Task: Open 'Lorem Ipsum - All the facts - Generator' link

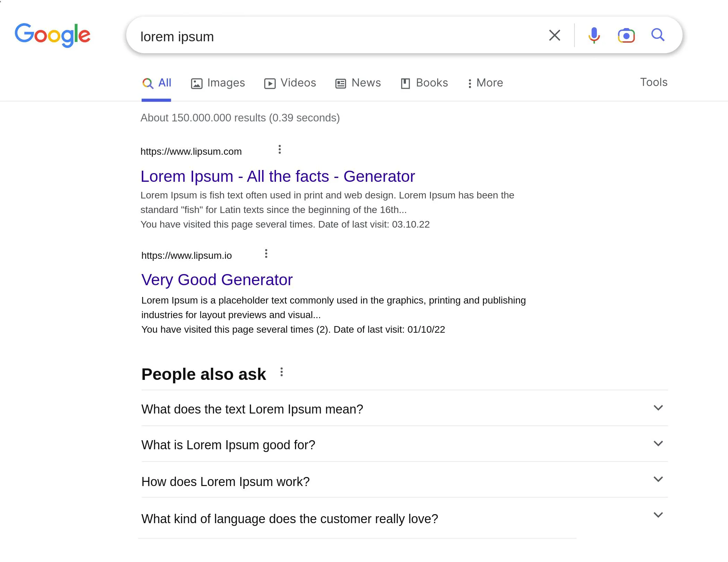Action: click(277, 176)
